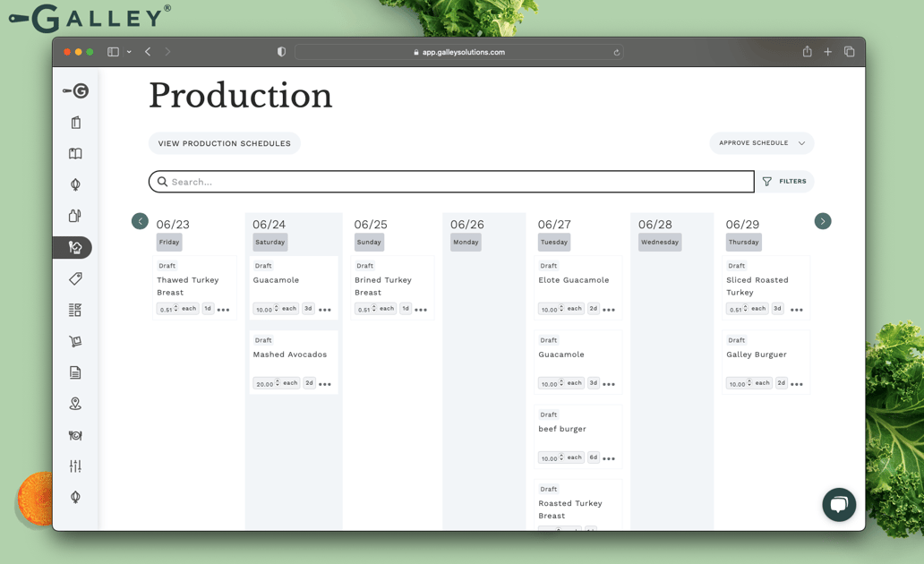
Task: Click inside the Search field
Action: point(448,181)
